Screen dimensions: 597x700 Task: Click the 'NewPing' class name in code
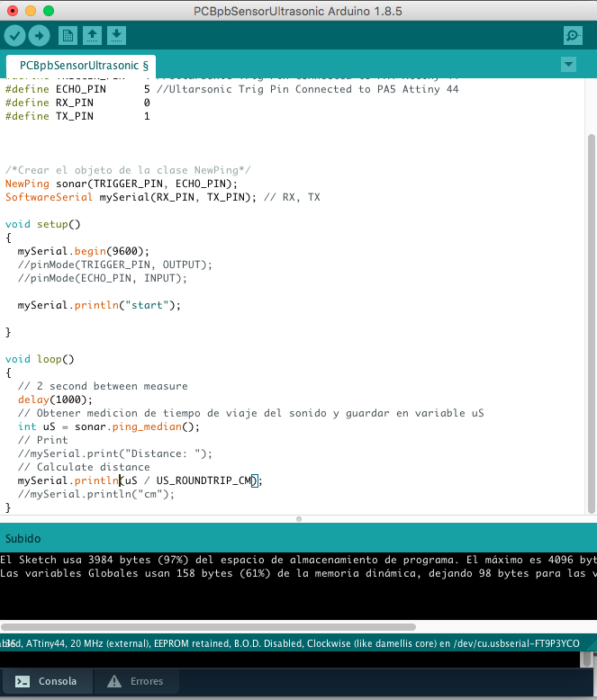point(27,184)
